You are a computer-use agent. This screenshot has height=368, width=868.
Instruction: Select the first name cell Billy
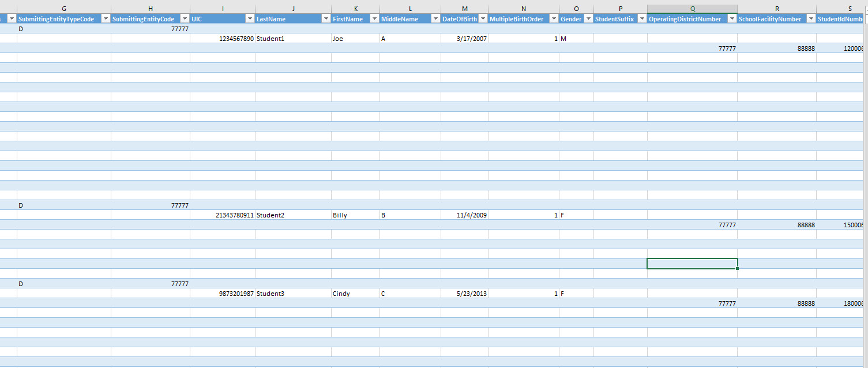coord(355,215)
